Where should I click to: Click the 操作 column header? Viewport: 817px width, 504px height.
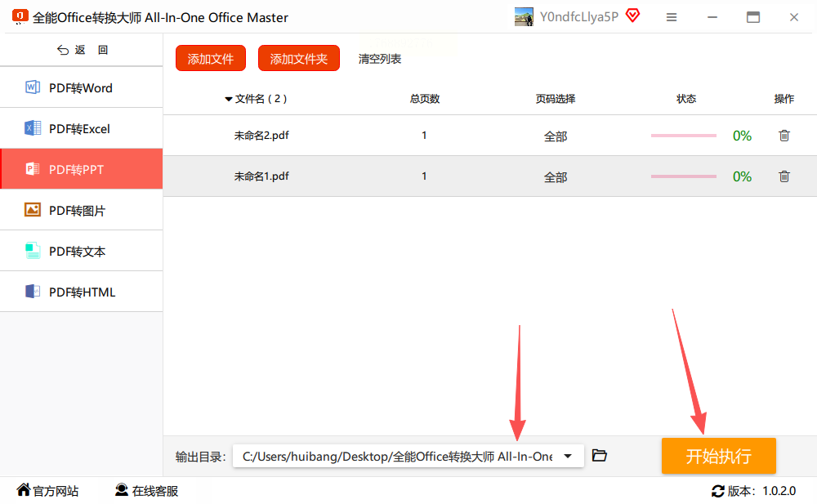[x=784, y=99]
